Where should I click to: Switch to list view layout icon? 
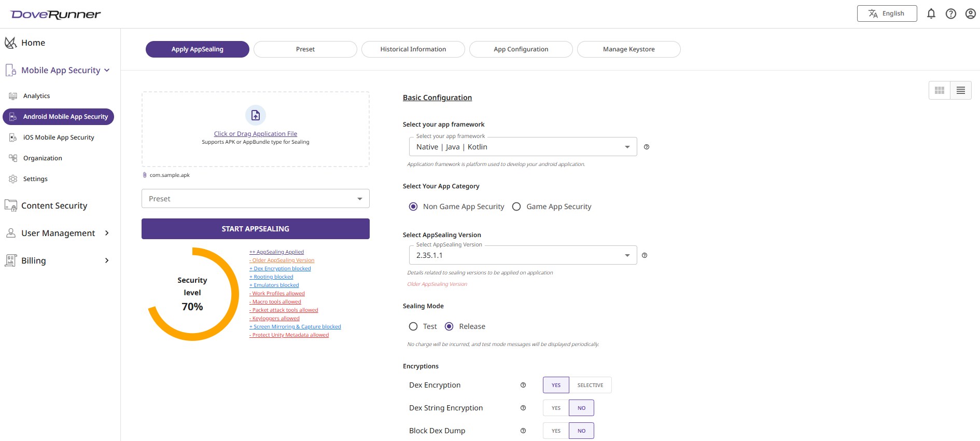(961, 90)
